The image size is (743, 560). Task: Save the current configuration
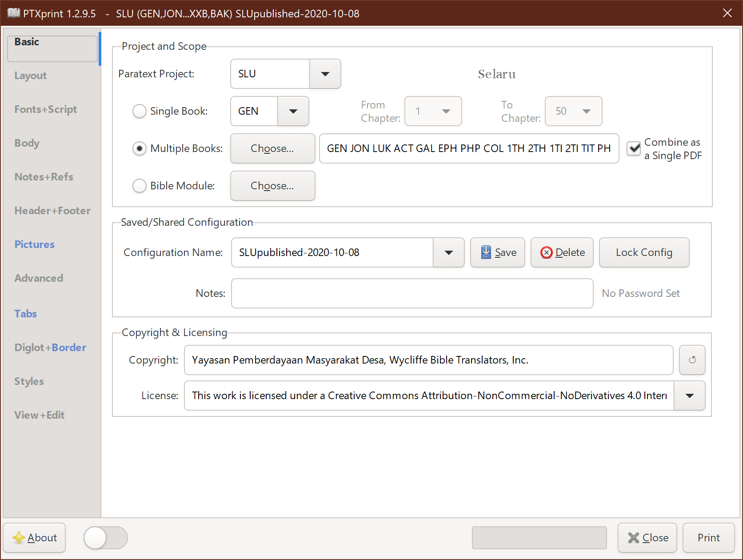pyautogui.click(x=497, y=252)
